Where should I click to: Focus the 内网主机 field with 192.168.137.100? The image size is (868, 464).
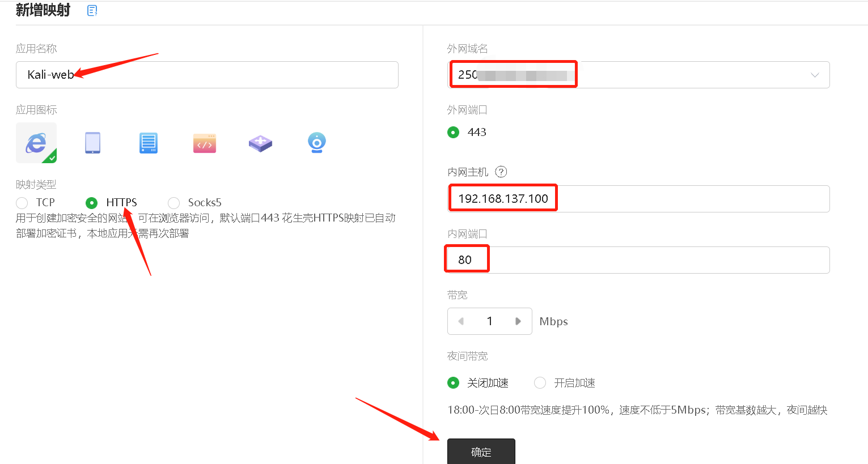(x=638, y=199)
